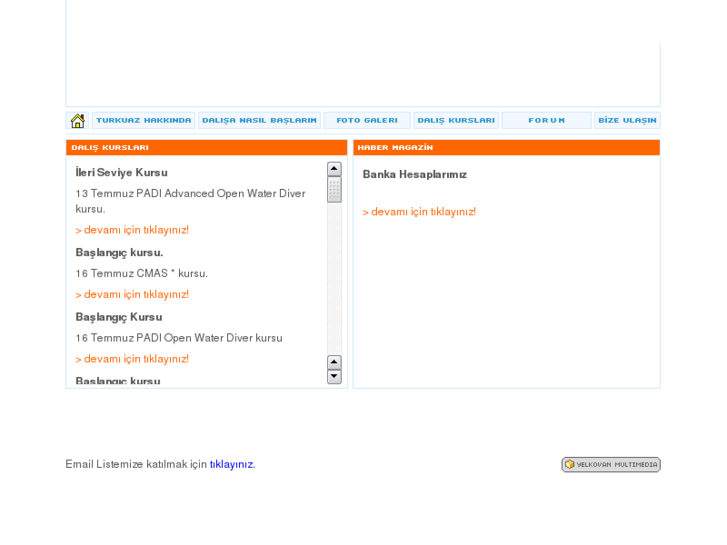Viewport: 727px width, 545px height.
Task: Open the Bize Ulaşın contact page
Action: click(627, 120)
